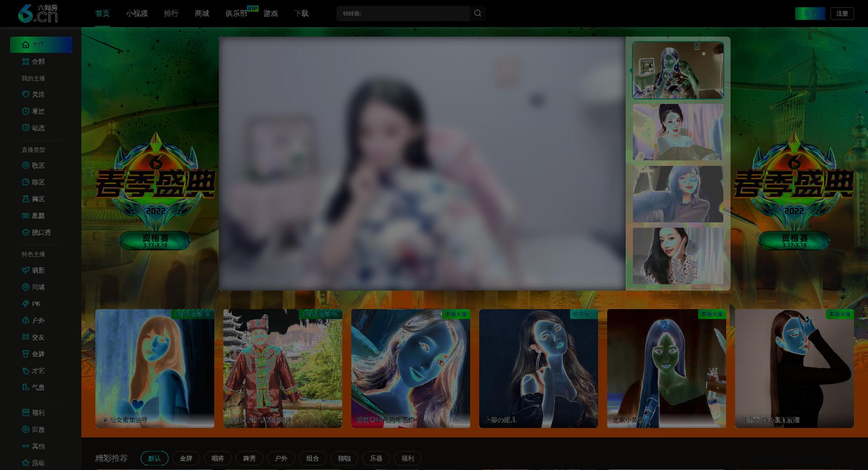Screen dimensions: 868x470
Task: Select the 户外 filter pill under 精彩推荐
Action: tap(281, 458)
